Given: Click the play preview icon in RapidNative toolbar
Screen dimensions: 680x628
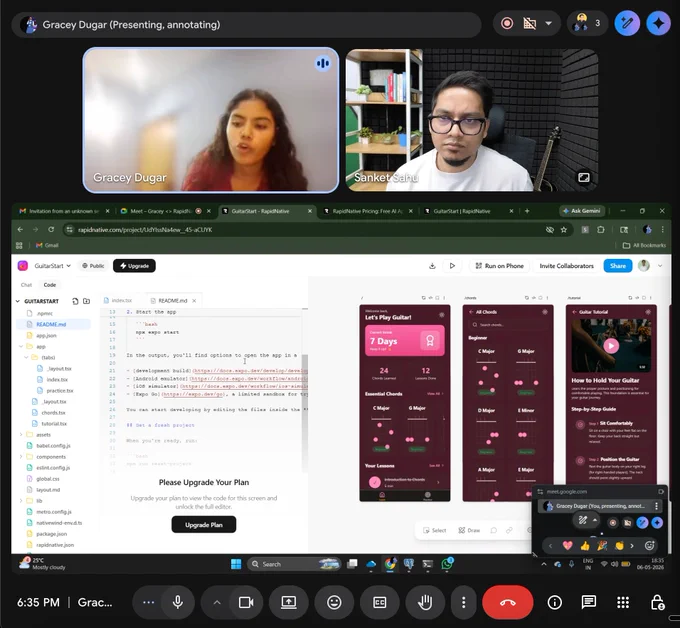Looking at the screenshot, I should [x=452, y=266].
